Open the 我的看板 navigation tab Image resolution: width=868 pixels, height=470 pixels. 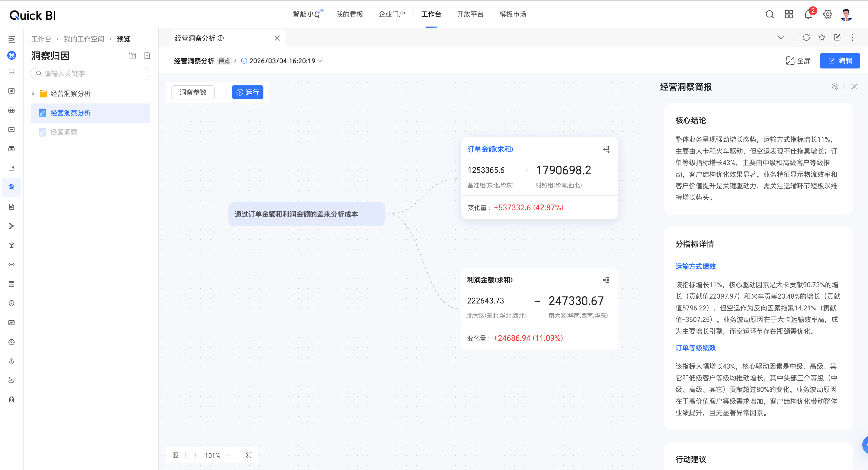(349, 14)
